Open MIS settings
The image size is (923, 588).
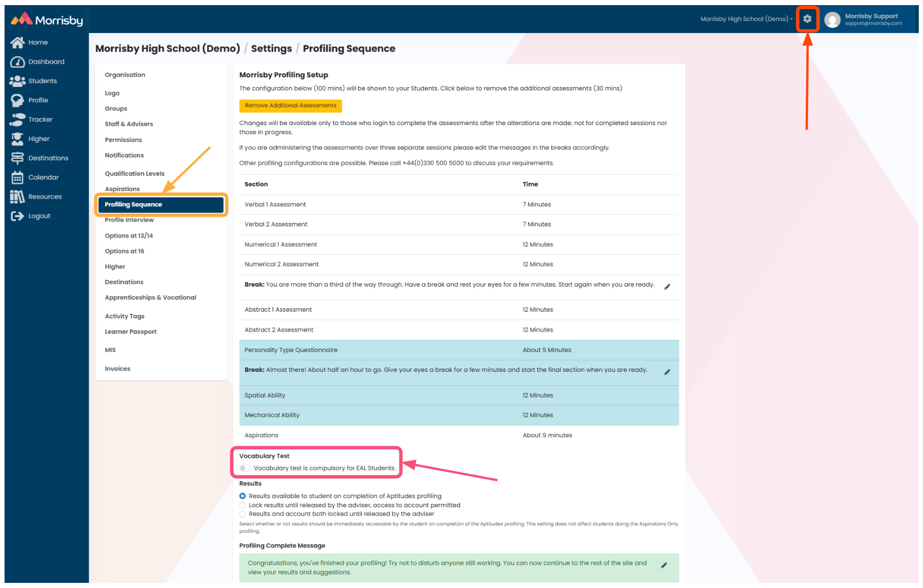click(110, 350)
